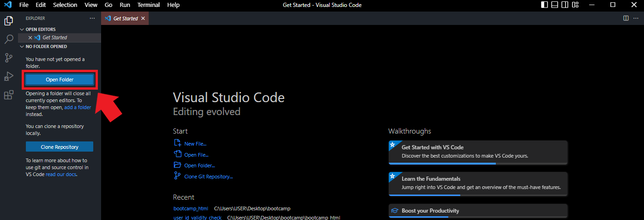Select the Get Started tab
This screenshot has height=220, width=644.
(125, 18)
